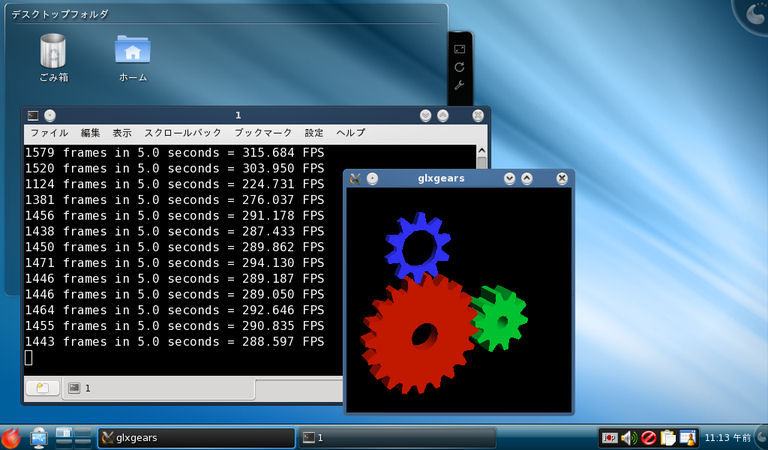This screenshot has height=450, width=768.
Task: Select Konsole tab labeled 1
Action: pos(158,388)
